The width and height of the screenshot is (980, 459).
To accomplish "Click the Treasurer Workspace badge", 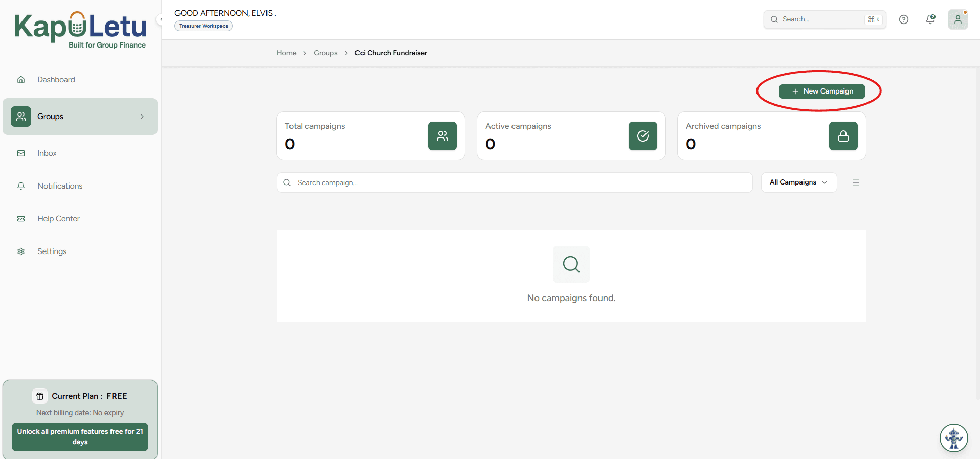I will 204,26.
